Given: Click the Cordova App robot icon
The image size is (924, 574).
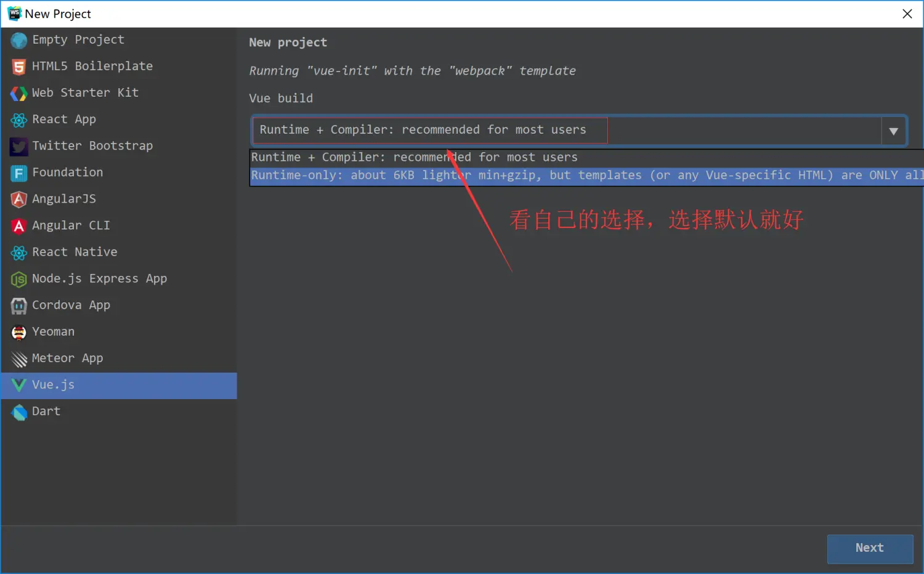Looking at the screenshot, I should pyautogui.click(x=19, y=305).
